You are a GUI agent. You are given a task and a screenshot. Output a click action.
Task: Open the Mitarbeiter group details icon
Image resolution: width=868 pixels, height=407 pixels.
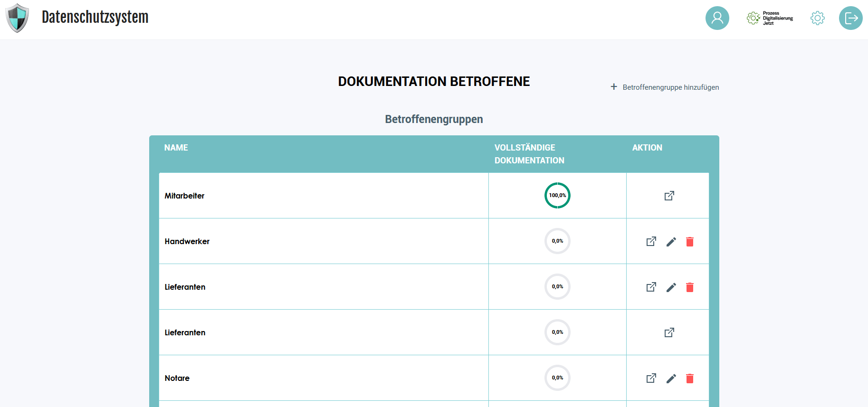[x=669, y=196]
